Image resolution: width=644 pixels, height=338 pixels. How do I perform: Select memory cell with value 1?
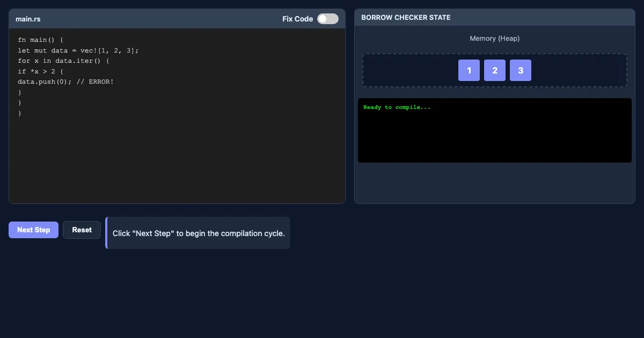click(x=469, y=70)
